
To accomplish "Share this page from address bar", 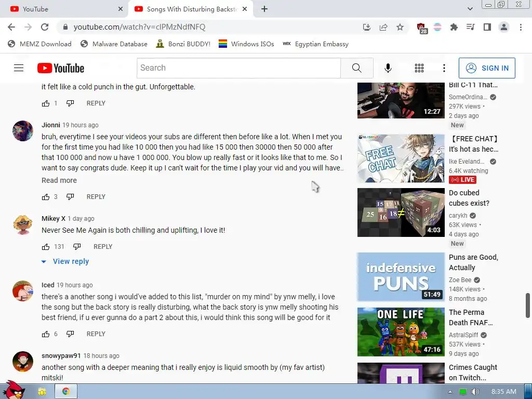I will point(383,27).
